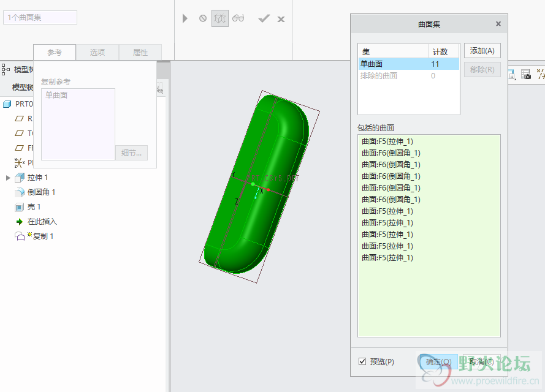Click the camera snapshot icon at right toolbar
Screen dimensions: 545x392
(526, 74)
